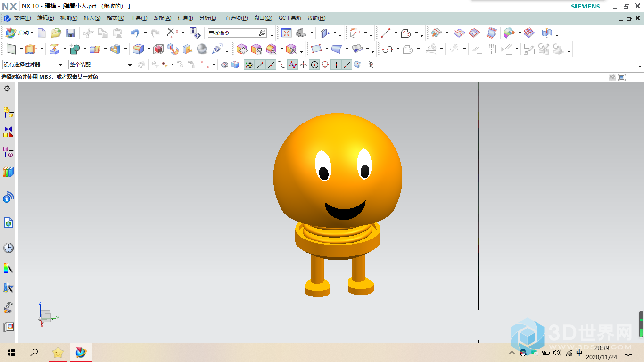The height and width of the screenshot is (362, 644).
Task: Click the Line tool icon with red endpoints
Action: (x=386, y=33)
